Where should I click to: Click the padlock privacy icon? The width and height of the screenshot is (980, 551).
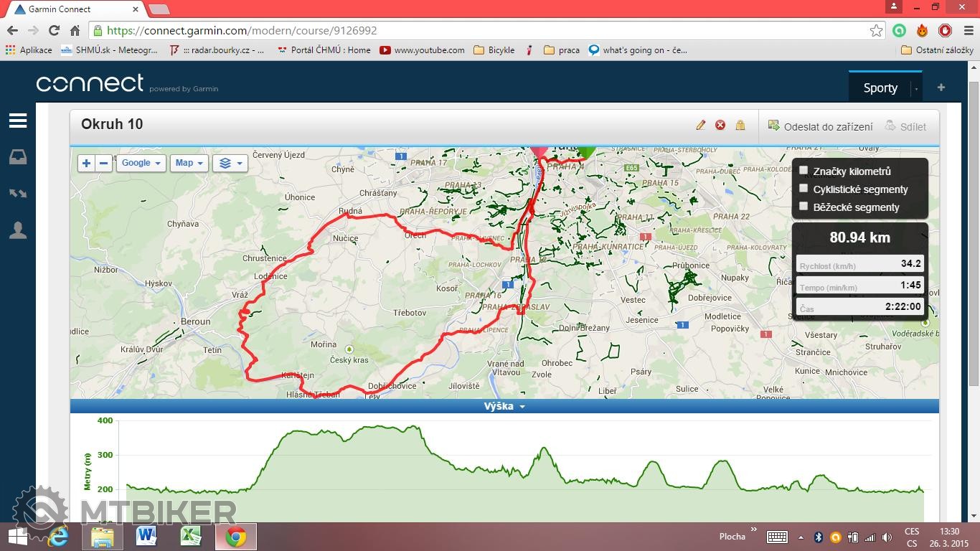point(740,126)
